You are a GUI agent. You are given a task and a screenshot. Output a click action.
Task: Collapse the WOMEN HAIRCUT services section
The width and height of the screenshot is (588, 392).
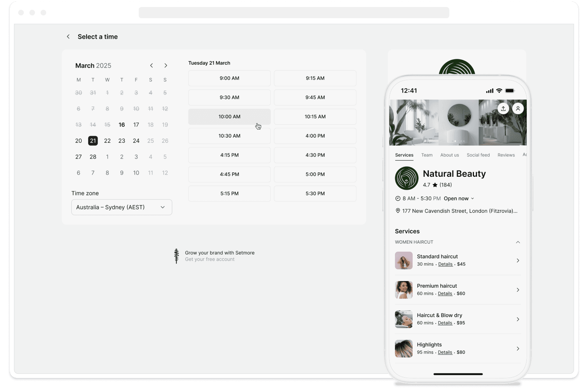pyautogui.click(x=518, y=242)
